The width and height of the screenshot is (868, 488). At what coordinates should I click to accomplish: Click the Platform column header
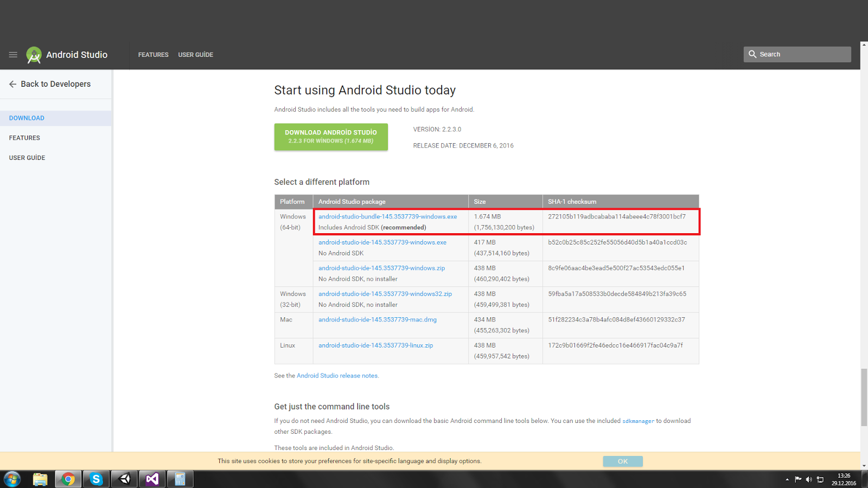[293, 202]
